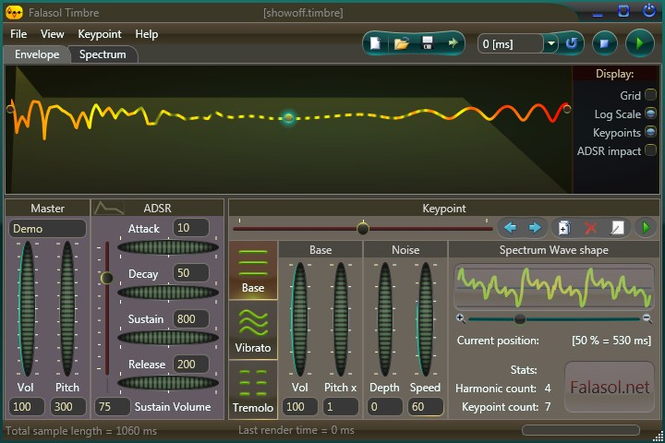665x443 pixels.
Task: Select the Base mode icon
Action: (x=253, y=270)
